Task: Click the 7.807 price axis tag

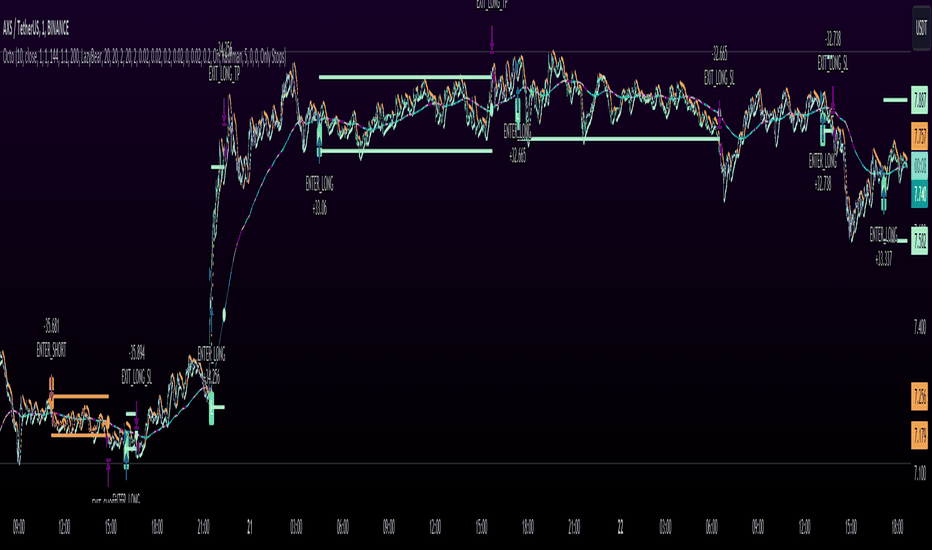Action: click(x=920, y=100)
